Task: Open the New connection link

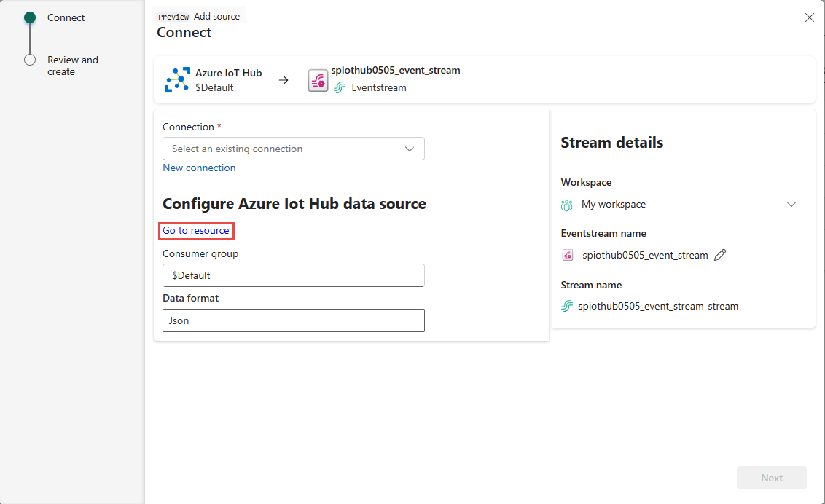Action: (199, 168)
